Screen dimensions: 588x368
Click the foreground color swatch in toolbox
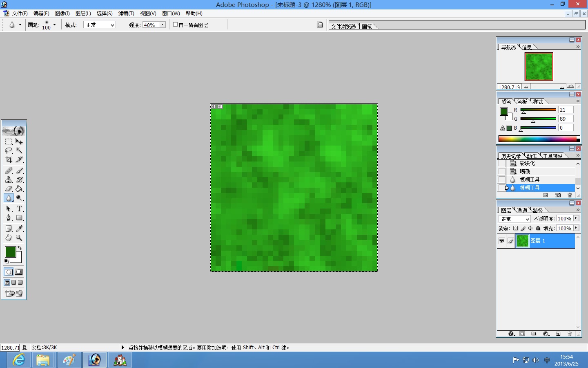coord(10,251)
